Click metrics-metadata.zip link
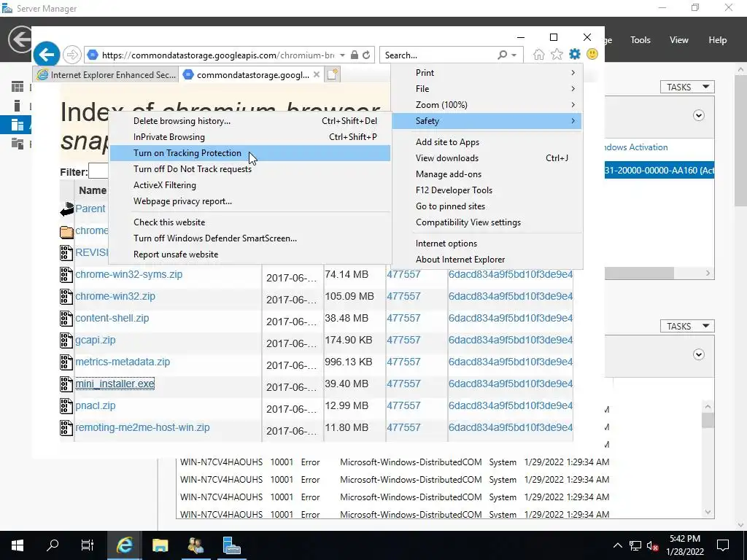Viewport: 747px width, 560px height. (123, 362)
